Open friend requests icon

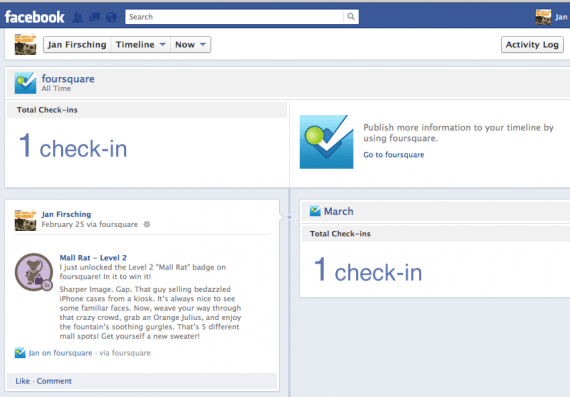[x=77, y=17]
